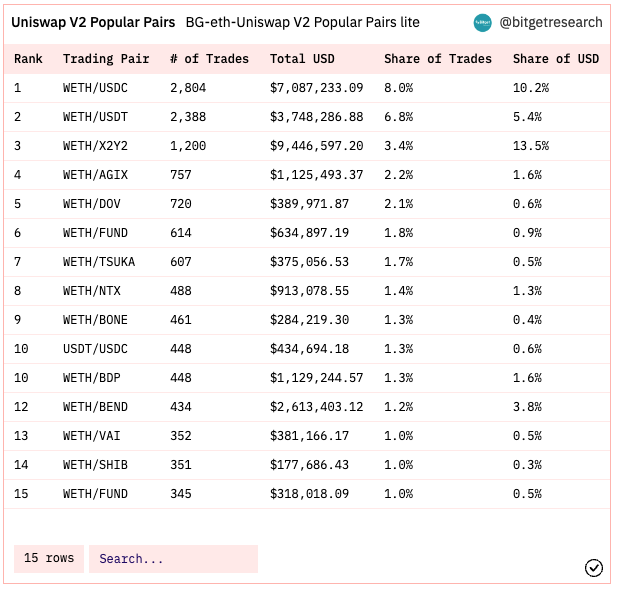Image resolution: width=619 pixels, height=590 pixels.
Task: Select the WETH/BEND trading pair cell
Action: pos(95,407)
